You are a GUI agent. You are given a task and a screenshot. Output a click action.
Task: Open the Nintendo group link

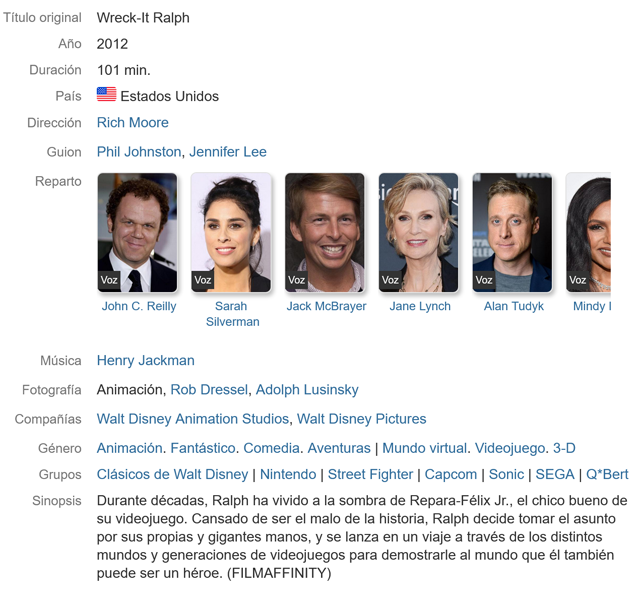[x=288, y=474]
